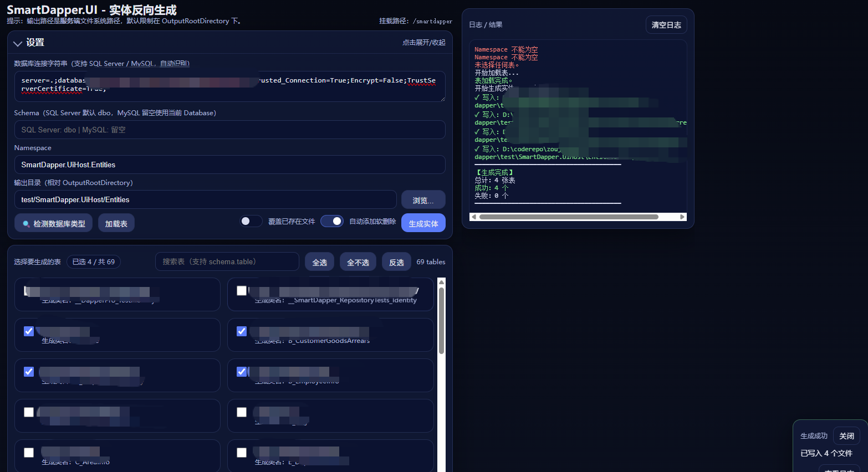The image size is (868, 472).
Task: Click the 已写入 4 个文件 message
Action: point(826,453)
